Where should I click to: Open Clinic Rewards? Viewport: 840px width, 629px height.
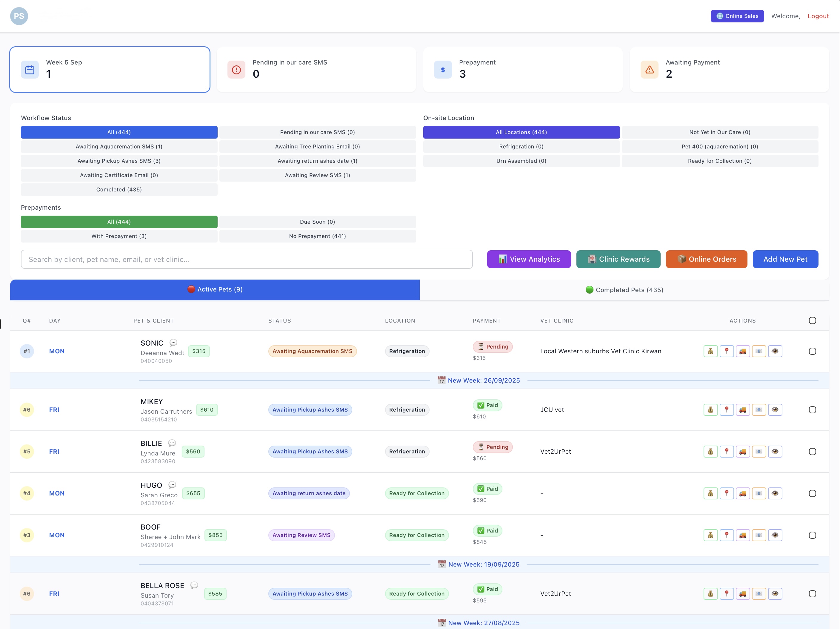pyautogui.click(x=618, y=259)
